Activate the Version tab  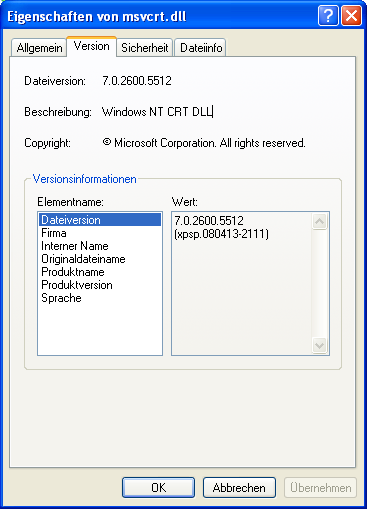pyautogui.click(x=91, y=46)
